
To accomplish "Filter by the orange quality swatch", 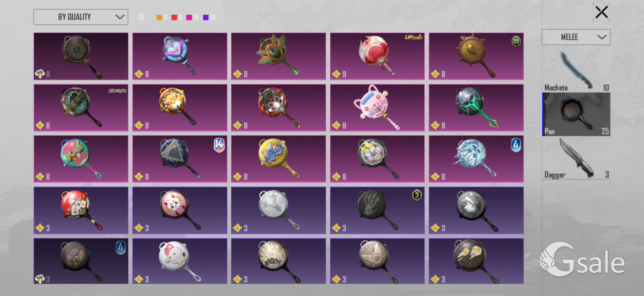I will pos(159,17).
